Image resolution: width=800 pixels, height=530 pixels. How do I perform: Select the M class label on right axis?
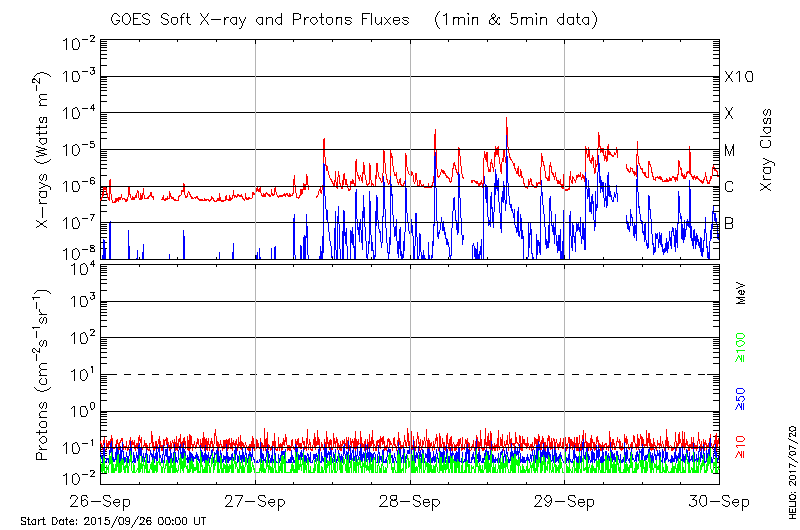[730, 151]
